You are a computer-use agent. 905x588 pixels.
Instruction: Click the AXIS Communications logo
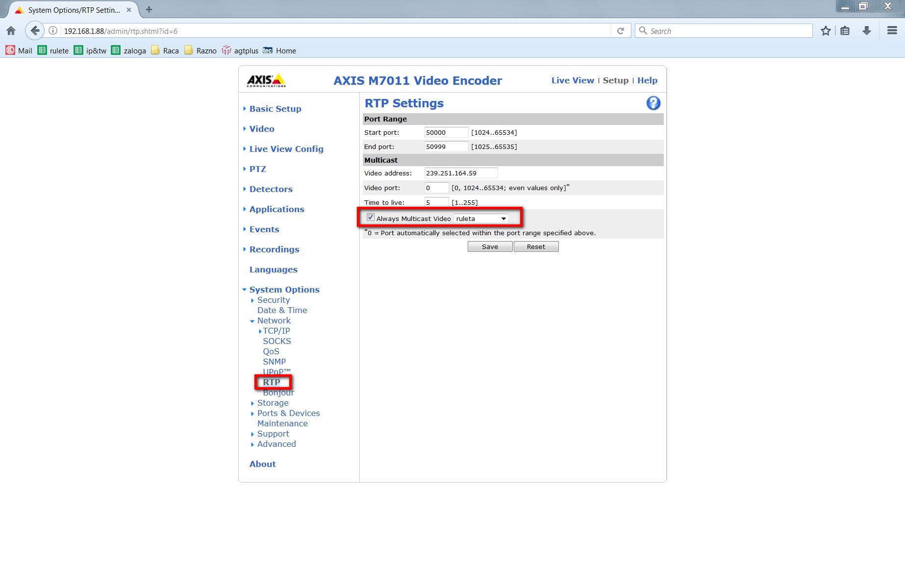pos(266,80)
